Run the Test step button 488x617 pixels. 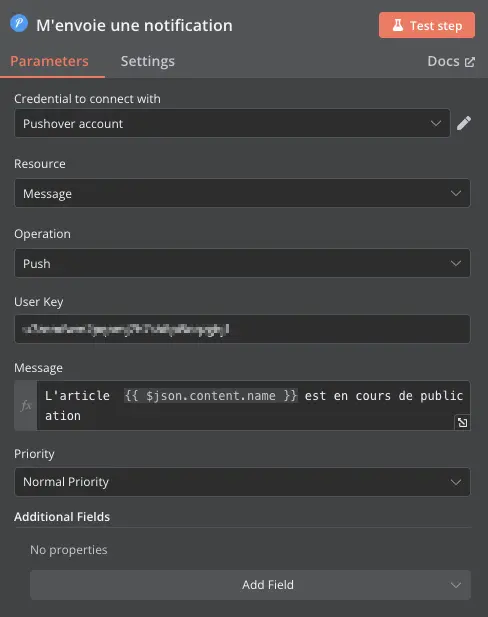point(427,25)
